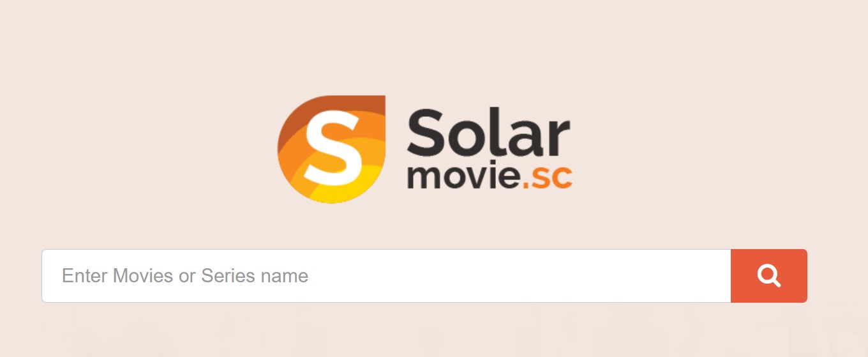The width and height of the screenshot is (868, 357).
Task: Click the orange ".sc" domain text
Action: pyautogui.click(x=548, y=179)
